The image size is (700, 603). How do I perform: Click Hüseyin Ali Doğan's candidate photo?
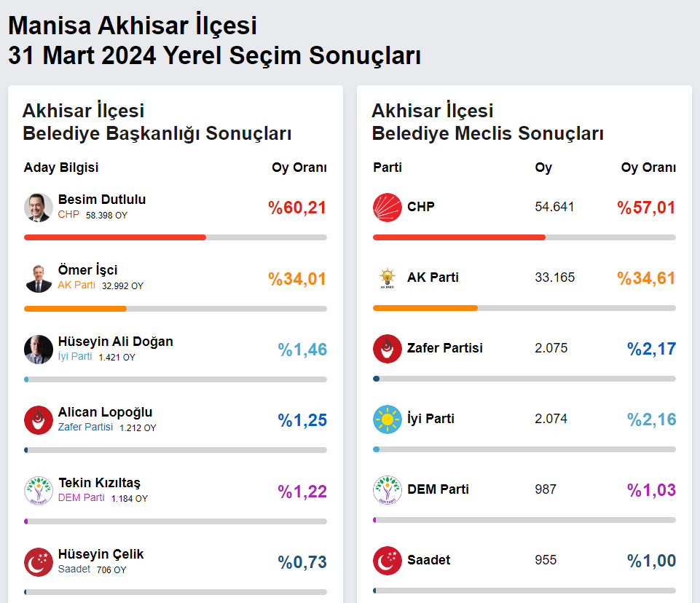39,350
